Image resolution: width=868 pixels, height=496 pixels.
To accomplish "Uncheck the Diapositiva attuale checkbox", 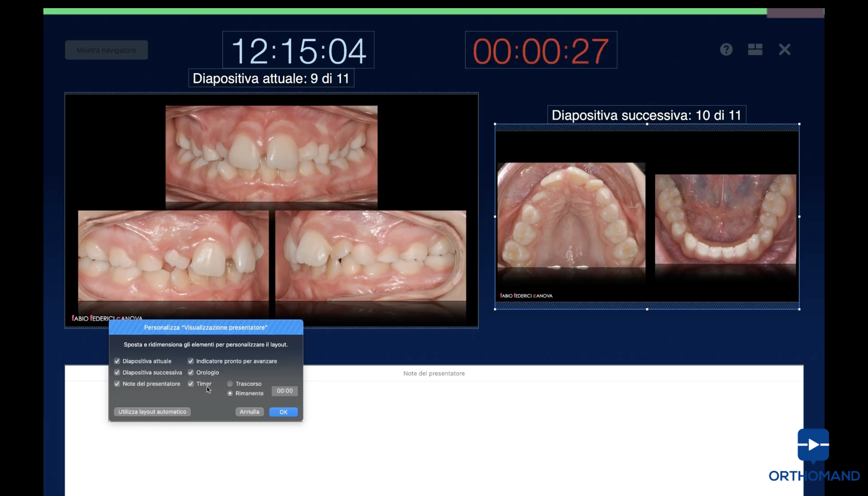I will pos(117,361).
